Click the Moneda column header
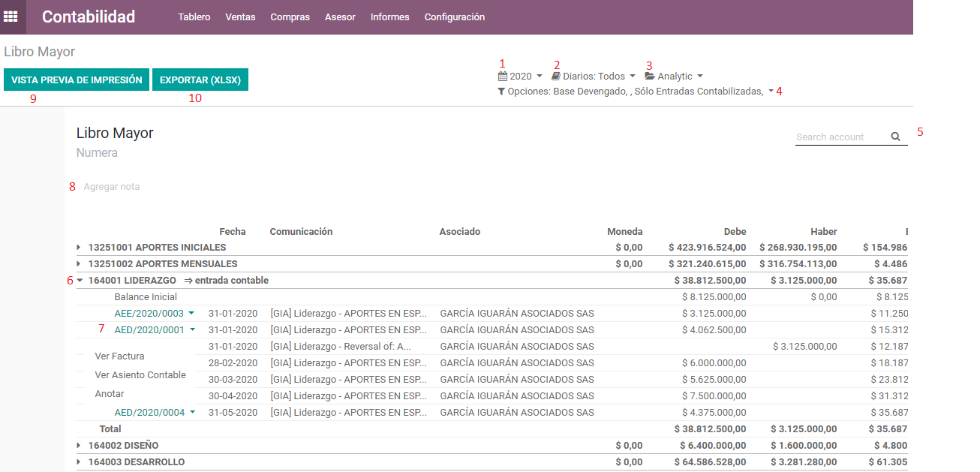Screen dimensions: 980x472 click(x=625, y=231)
